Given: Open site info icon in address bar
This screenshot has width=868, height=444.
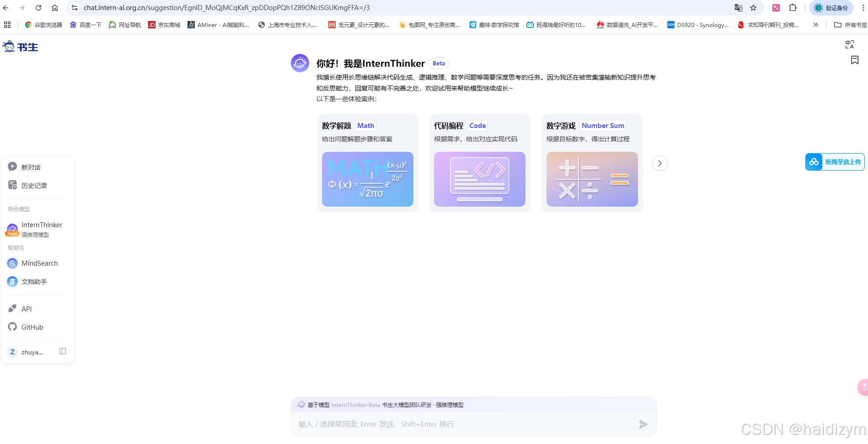Looking at the screenshot, I should point(75,8).
